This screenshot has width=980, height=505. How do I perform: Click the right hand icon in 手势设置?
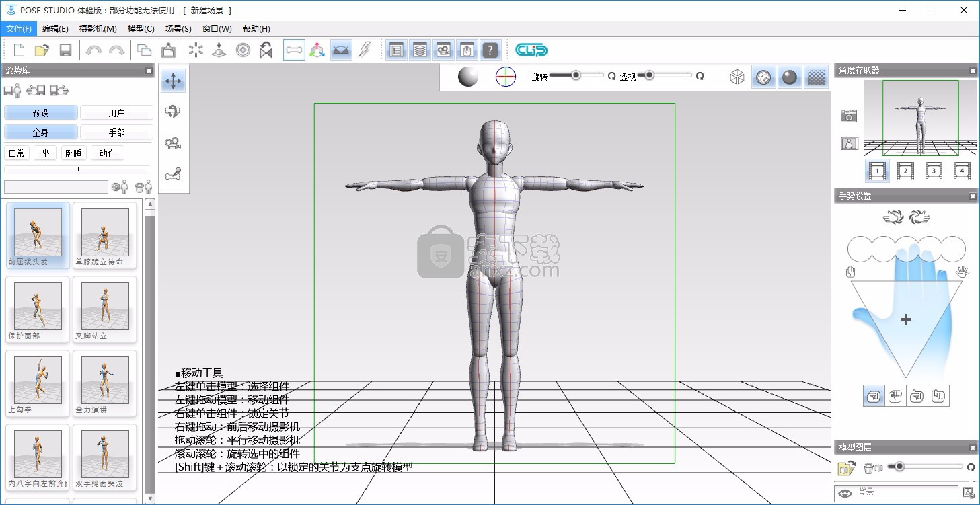click(919, 217)
